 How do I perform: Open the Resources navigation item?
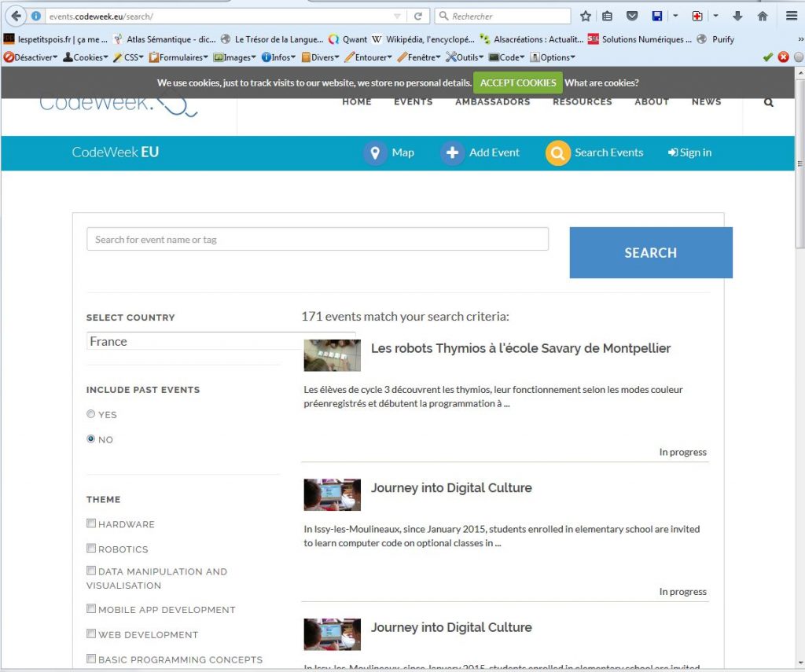(x=582, y=102)
